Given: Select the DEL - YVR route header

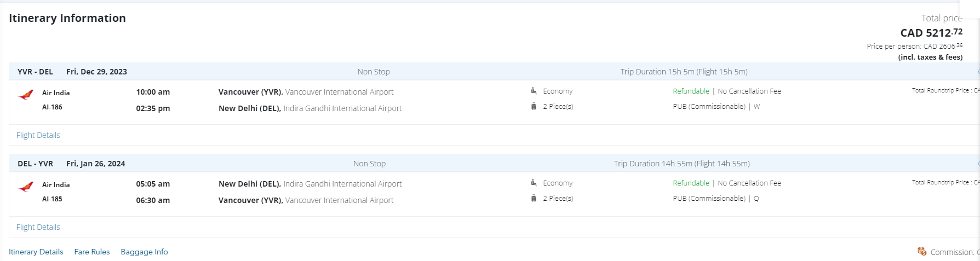Looking at the screenshot, I should [x=35, y=164].
